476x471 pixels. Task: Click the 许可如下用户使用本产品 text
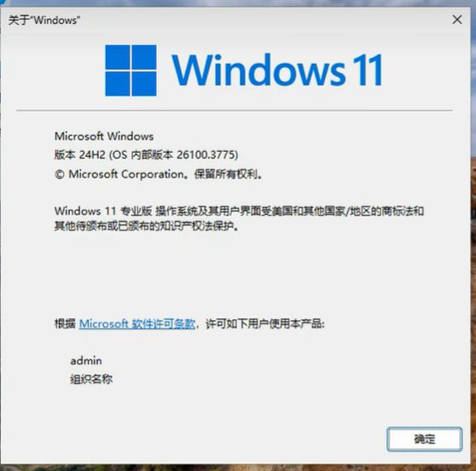264,323
